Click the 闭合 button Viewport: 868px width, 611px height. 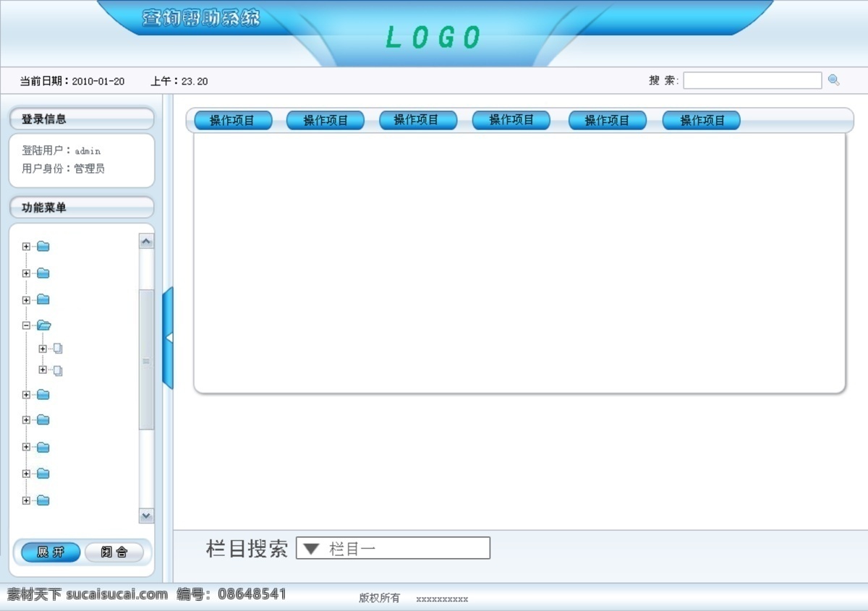(114, 552)
